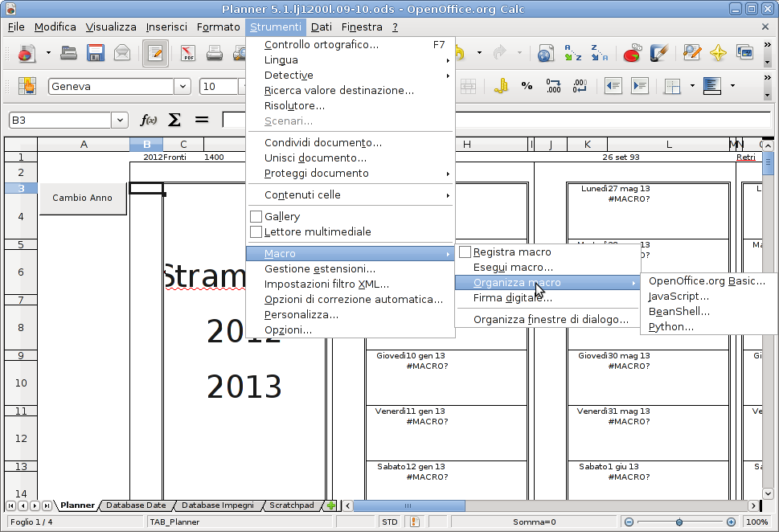The height and width of the screenshot is (532, 779).
Task: Sort ascending A to Z icon
Action: [x=573, y=53]
